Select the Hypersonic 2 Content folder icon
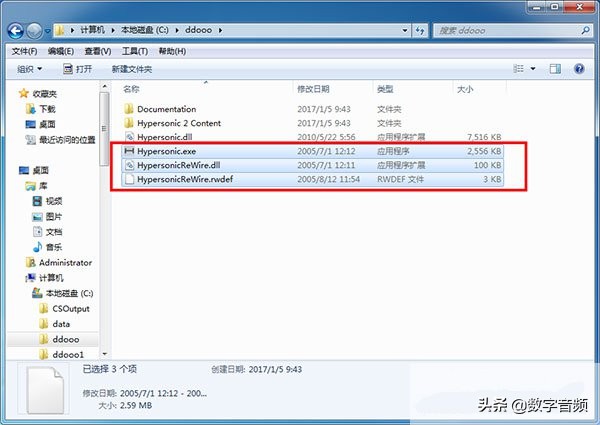The image size is (600, 425). pos(129,123)
